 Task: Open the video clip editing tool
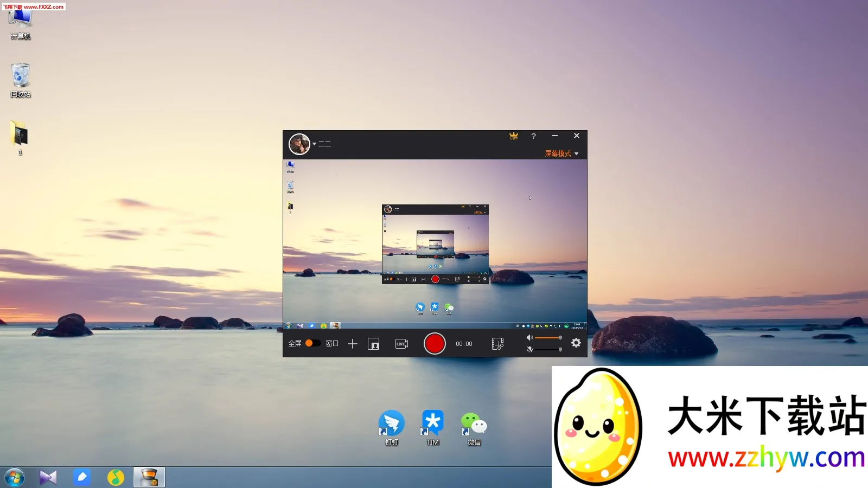click(497, 343)
